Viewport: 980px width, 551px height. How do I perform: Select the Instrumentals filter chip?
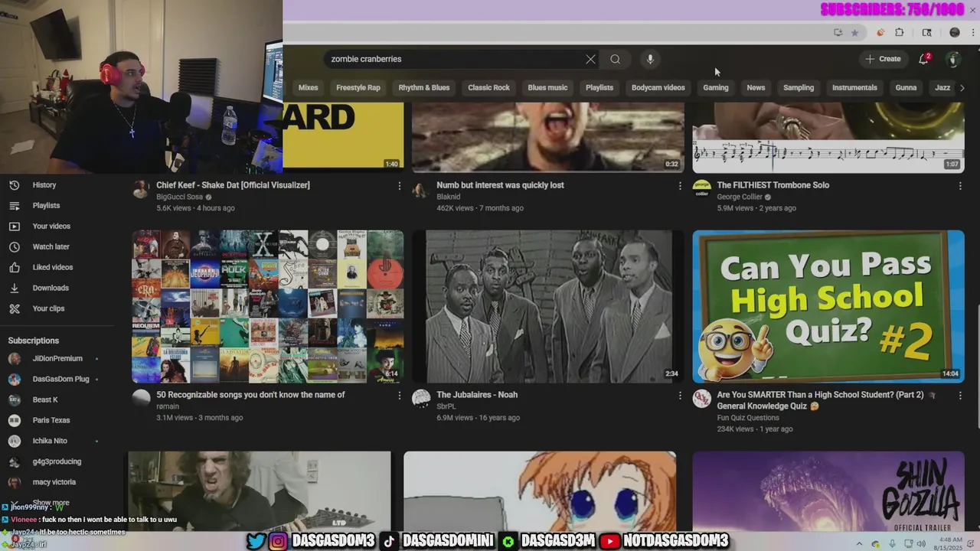[x=854, y=87]
